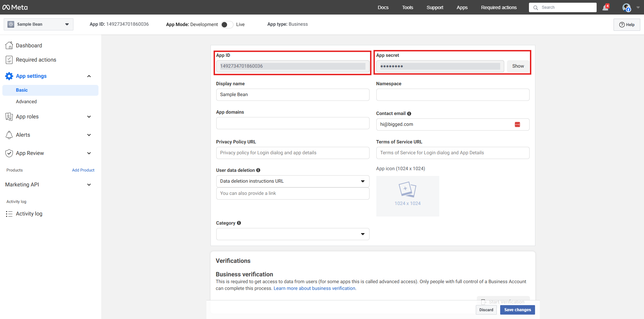
Task: Open the Docs menu
Action: pos(383,7)
